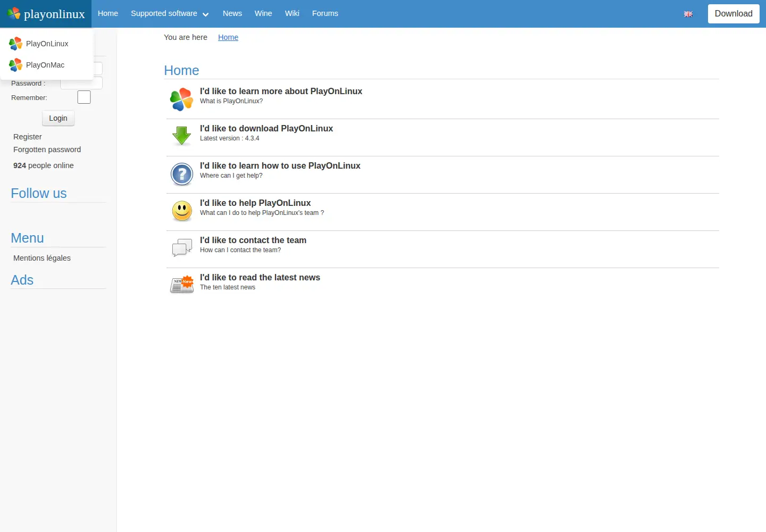
Task: Open the Mentions légales link
Action: [42, 258]
